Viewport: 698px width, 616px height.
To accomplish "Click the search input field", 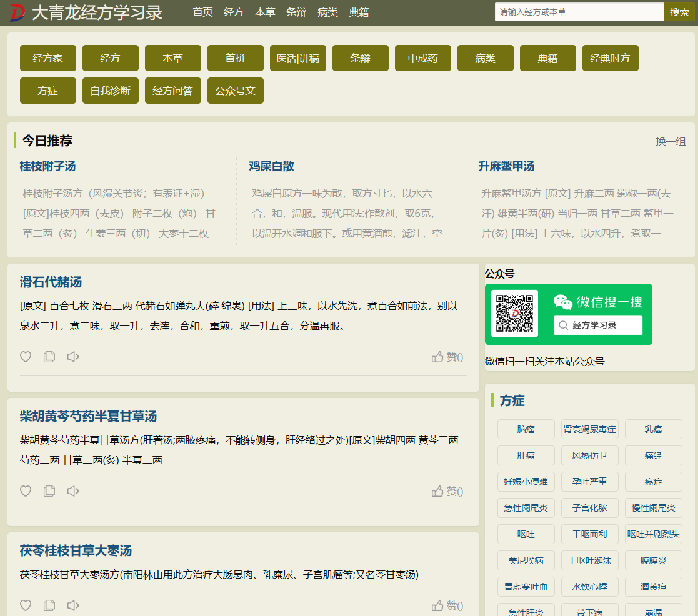I will pos(578,12).
